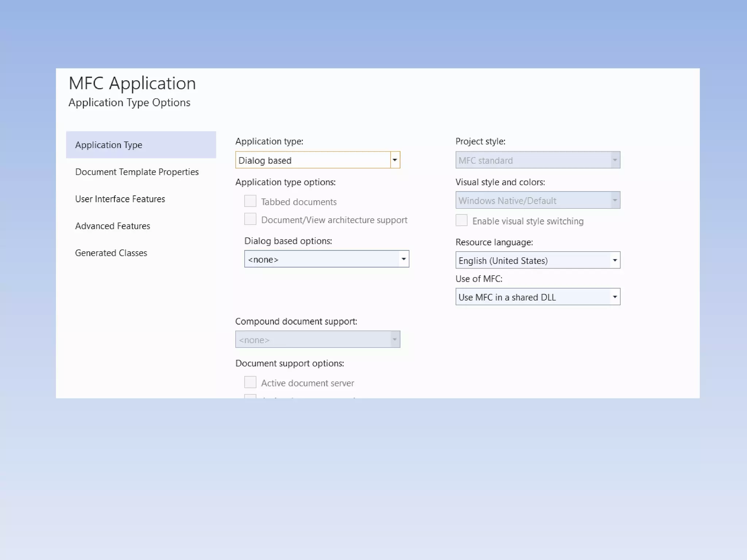
Task: Open the Advanced Features page
Action: click(112, 226)
